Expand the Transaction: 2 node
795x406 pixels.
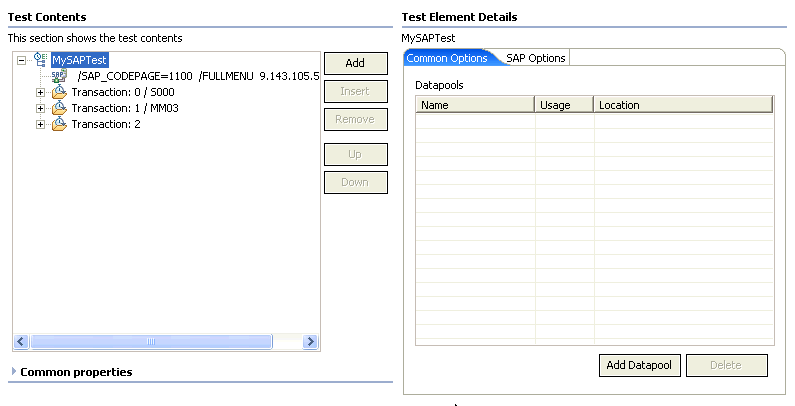click(x=40, y=124)
